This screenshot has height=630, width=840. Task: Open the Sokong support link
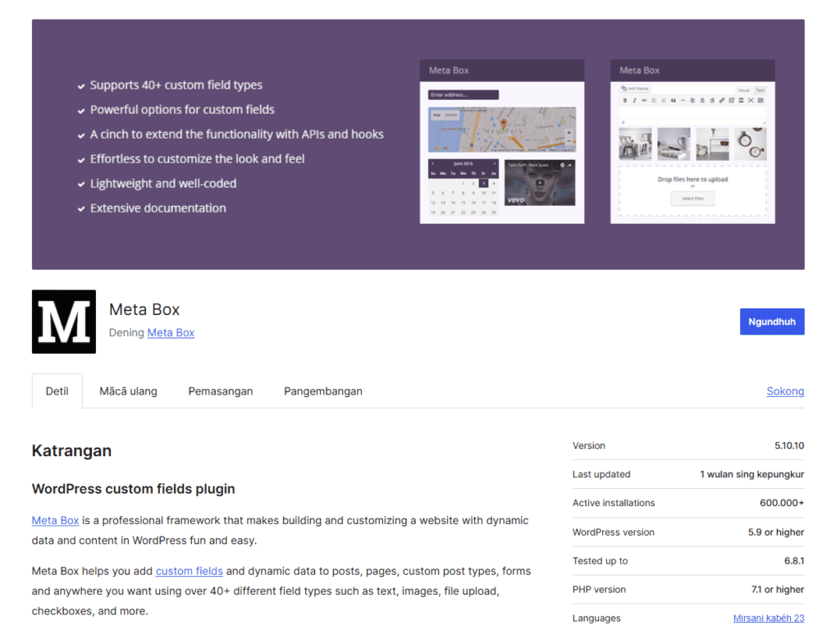785,391
